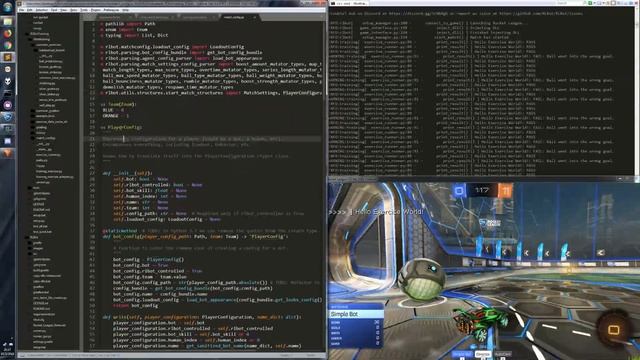640x360 pixels.
Task: Launch Firefox from the taskbar
Action: [7, 33]
